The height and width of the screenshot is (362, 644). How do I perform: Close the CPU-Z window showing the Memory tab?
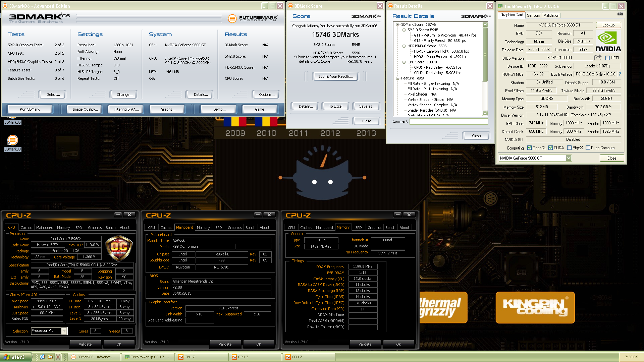point(409,215)
